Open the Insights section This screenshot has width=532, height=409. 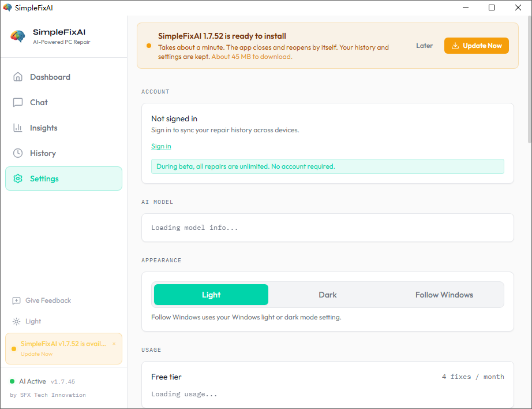click(64, 128)
